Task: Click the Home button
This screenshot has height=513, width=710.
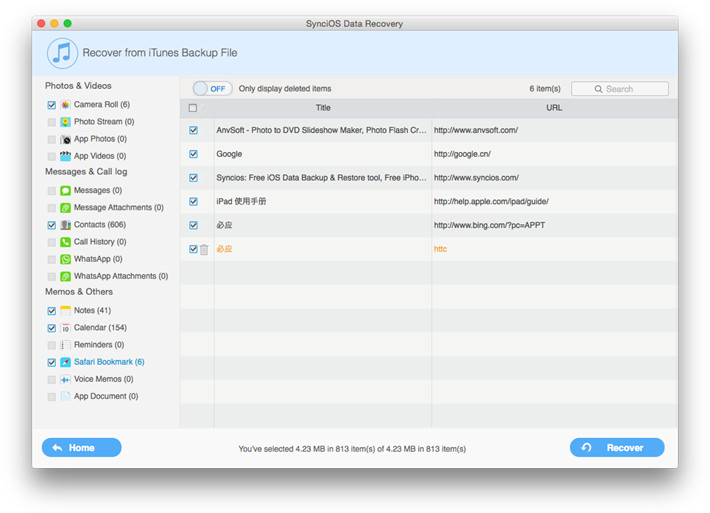Action: pyautogui.click(x=82, y=448)
